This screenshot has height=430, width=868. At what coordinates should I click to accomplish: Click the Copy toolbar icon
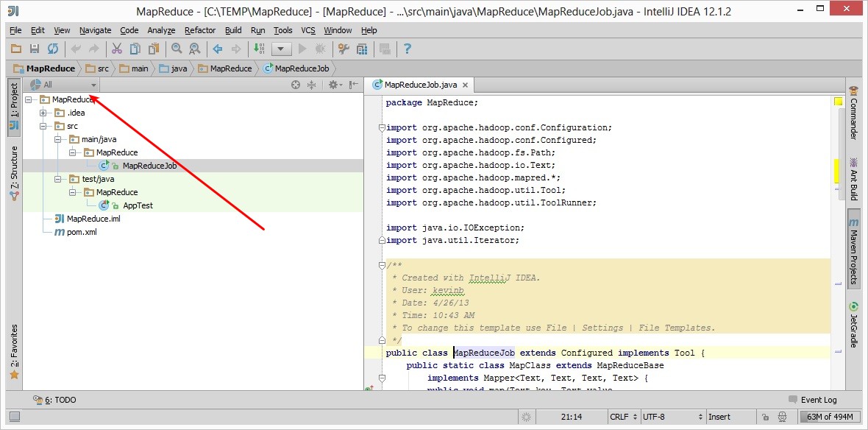pos(135,49)
